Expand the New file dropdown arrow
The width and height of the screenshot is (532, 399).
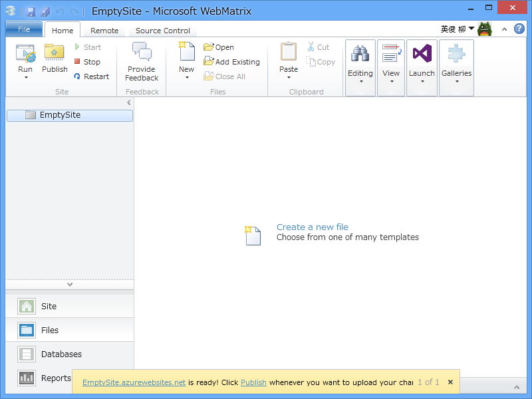pos(187,78)
